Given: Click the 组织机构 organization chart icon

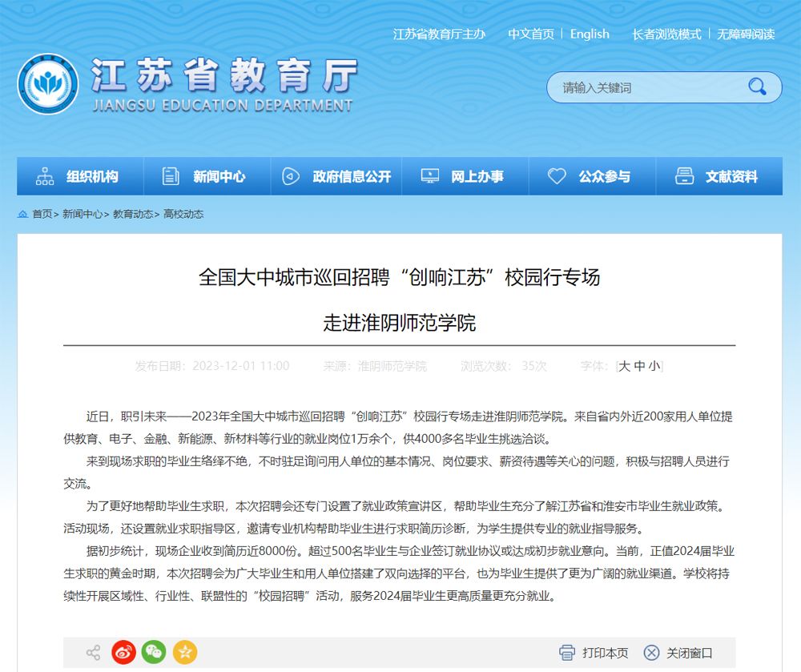Looking at the screenshot, I should (x=45, y=176).
